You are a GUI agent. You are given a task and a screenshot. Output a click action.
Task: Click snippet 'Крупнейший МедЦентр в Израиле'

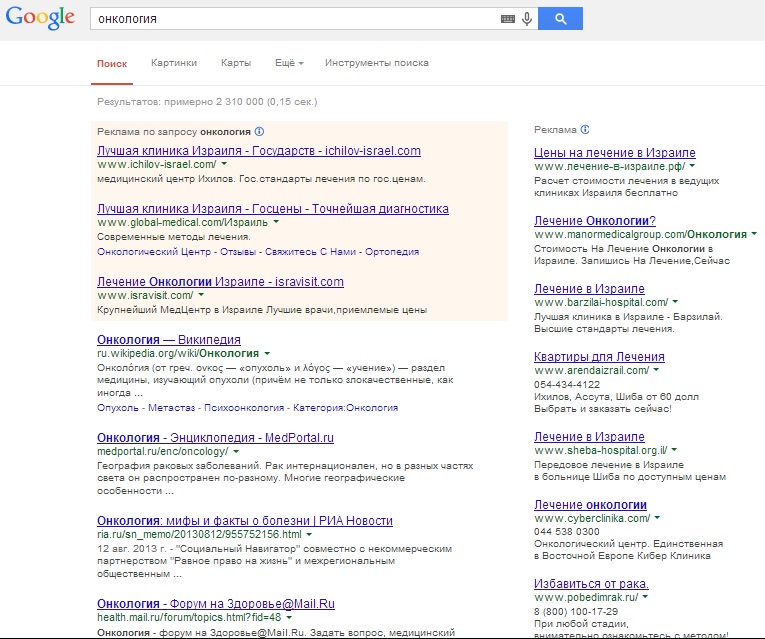tap(180, 310)
